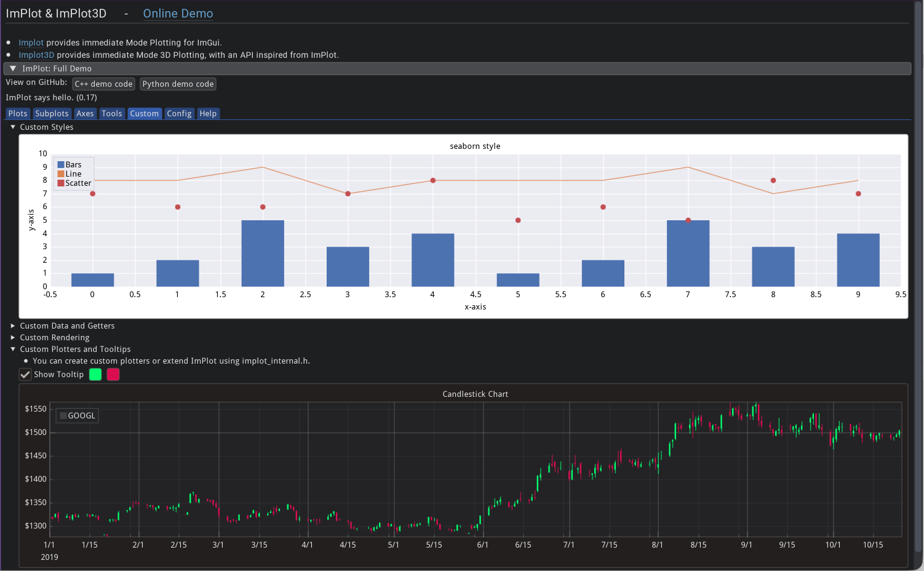The width and height of the screenshot is (924, 571).
Task: Collapse the ImPlot: Full Demo header
Action: pos(13,69)
